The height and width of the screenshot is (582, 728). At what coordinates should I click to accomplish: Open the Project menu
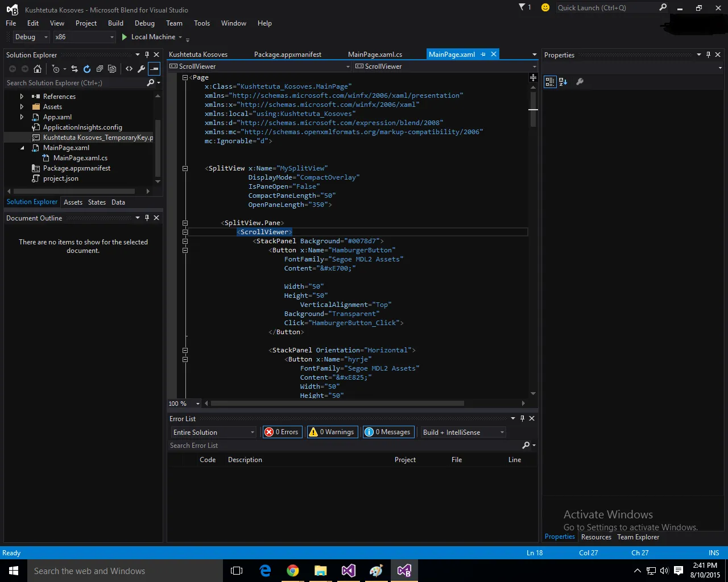click(86, 23)
